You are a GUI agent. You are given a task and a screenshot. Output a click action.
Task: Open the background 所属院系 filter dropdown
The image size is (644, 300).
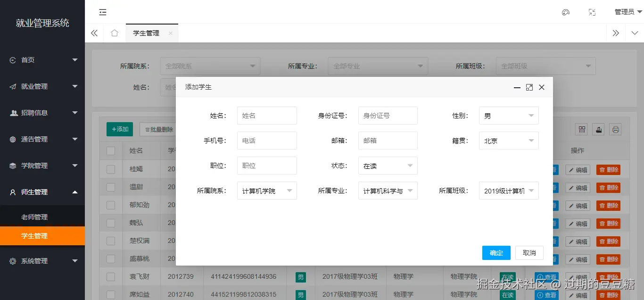(x=210, y=66)
